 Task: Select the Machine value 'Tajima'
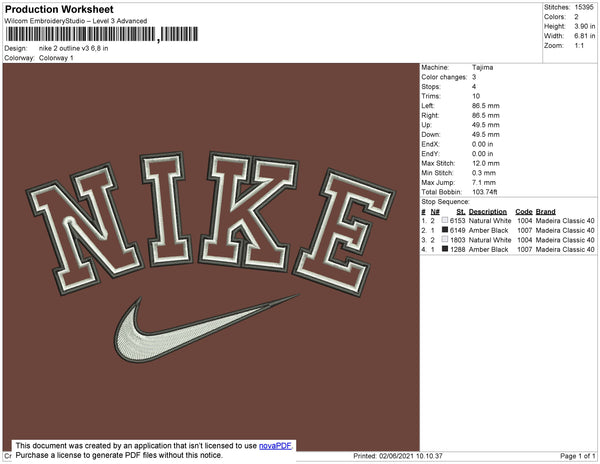[483, 67]
